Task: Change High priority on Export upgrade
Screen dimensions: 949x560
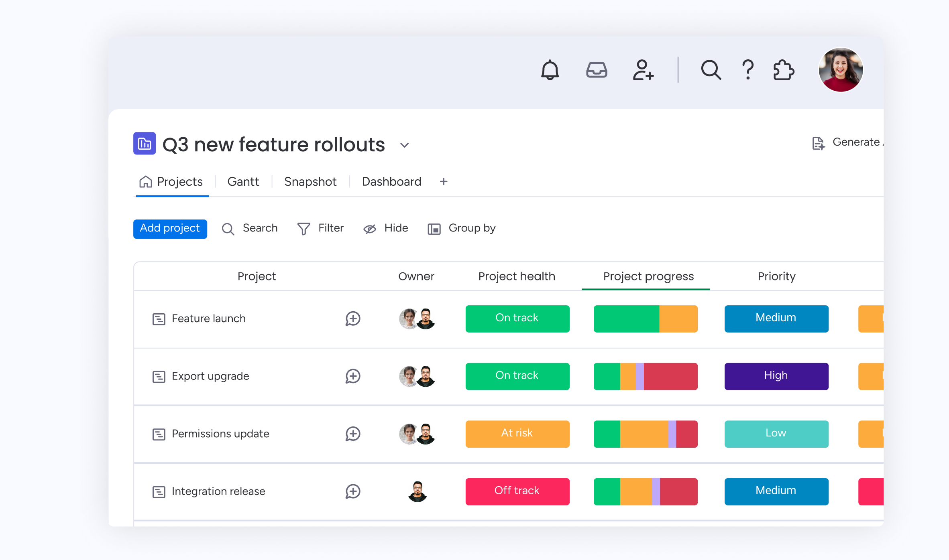Action: pos(776,376)
